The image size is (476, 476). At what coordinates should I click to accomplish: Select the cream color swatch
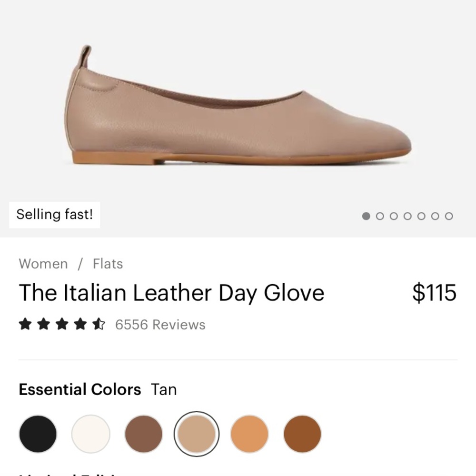pyautogui.click(x=91, y=434)
